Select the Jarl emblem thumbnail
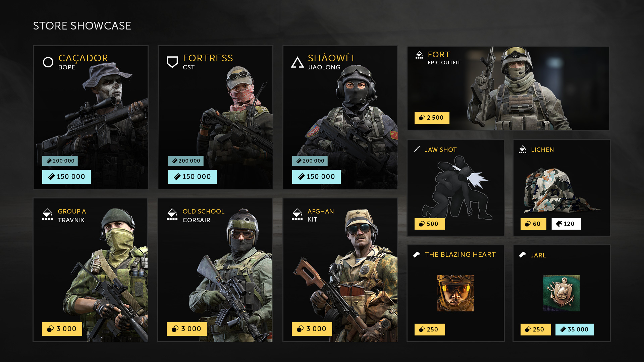Viewport: 644px width, 362px height. (561, 293)
